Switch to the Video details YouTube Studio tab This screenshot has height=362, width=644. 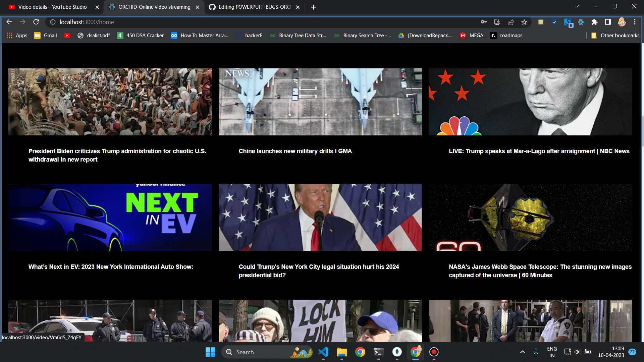pyautogui.click(x=52, y=7)
